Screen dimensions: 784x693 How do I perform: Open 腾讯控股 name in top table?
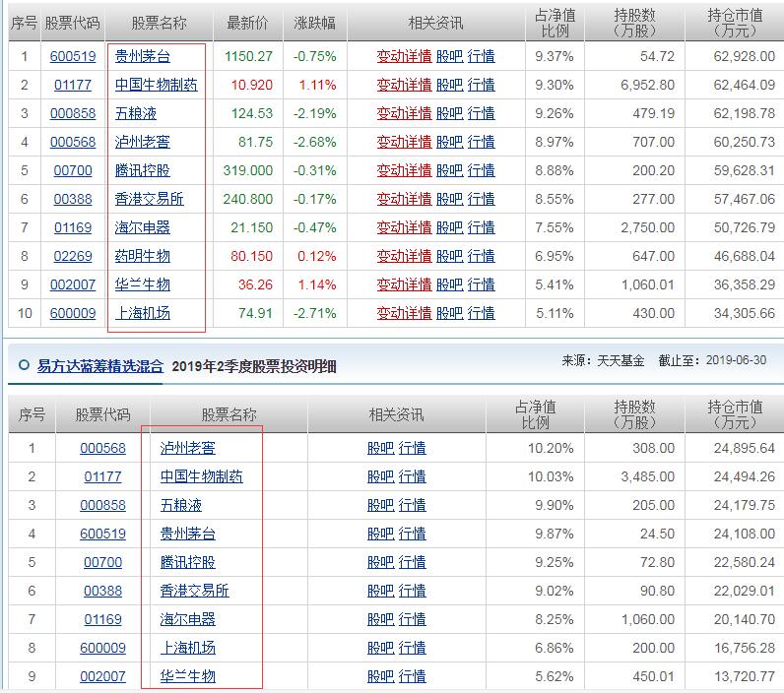pos(143,170)
